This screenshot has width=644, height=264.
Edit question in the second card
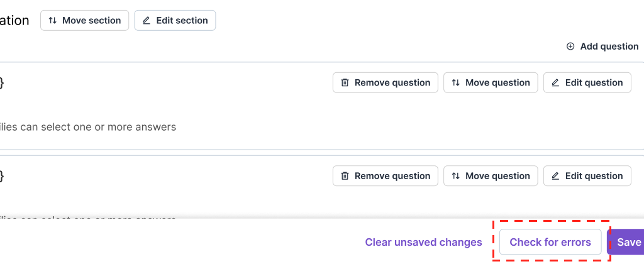pyautogui.click(x=587, y=177)
